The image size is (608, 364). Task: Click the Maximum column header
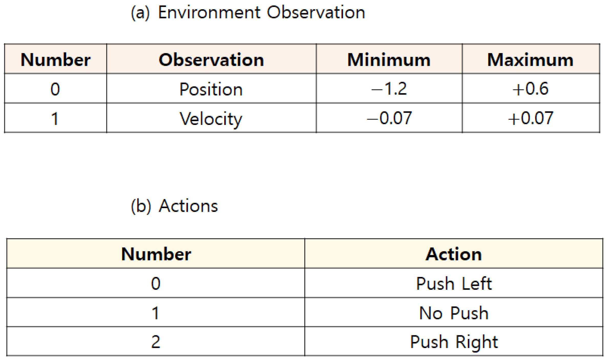[x=530, y=60]
